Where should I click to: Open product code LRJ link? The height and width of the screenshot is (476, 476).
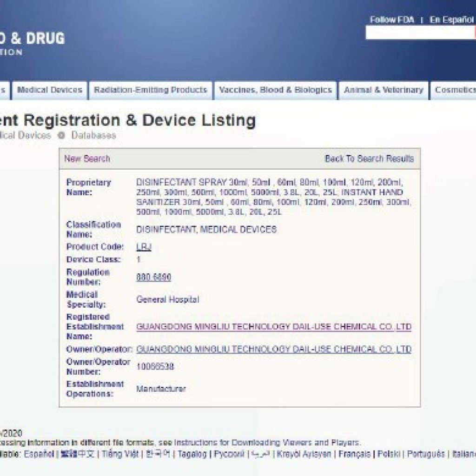tap(144, 247)
